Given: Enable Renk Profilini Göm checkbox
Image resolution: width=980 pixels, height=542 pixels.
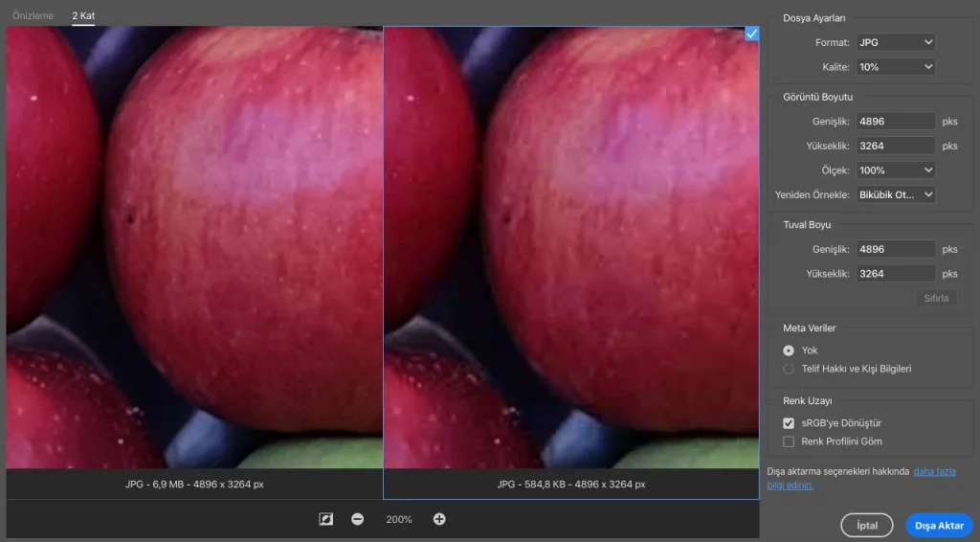Looking at the screenshot, I should pos(789,441).
